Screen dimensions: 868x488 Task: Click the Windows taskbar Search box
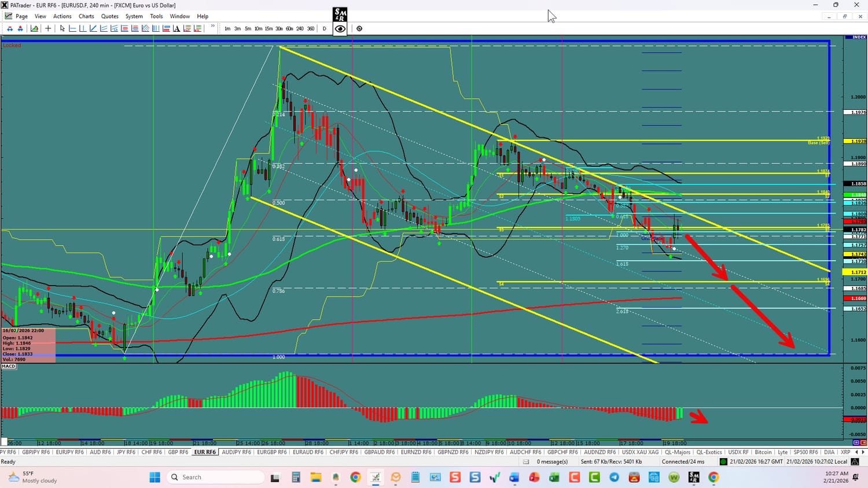coord(215,477)
